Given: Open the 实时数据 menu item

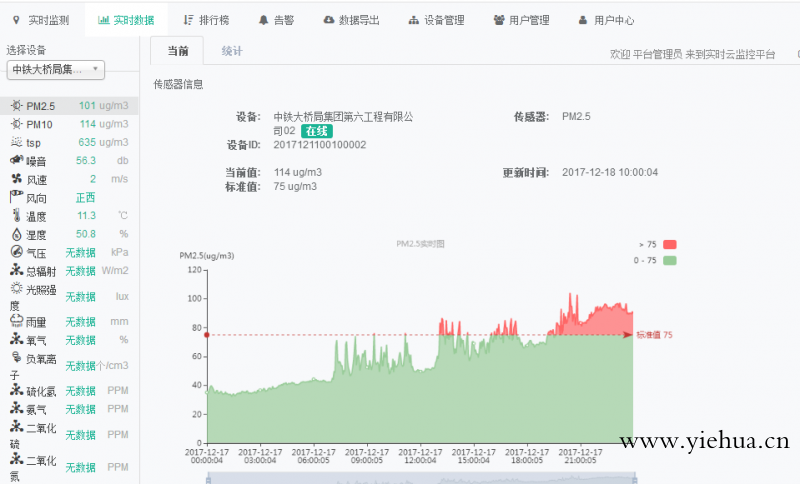Looking at the screenshot, I should click(x=126, y=20).
